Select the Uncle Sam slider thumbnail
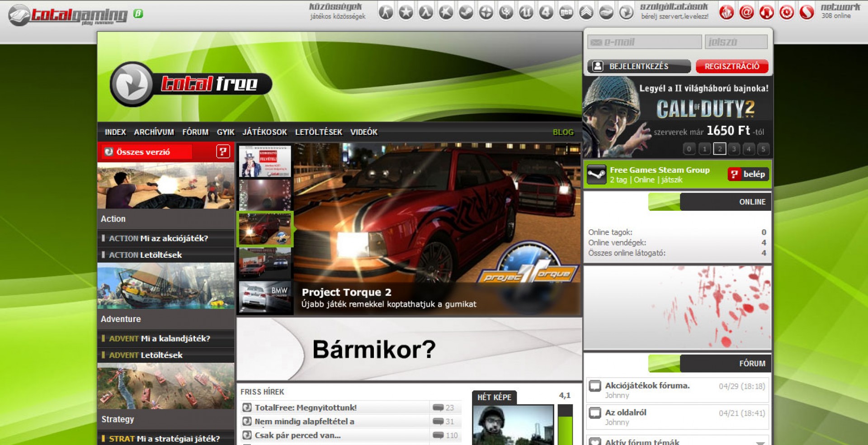The image size is (868, 445). [x=265, y=161]
